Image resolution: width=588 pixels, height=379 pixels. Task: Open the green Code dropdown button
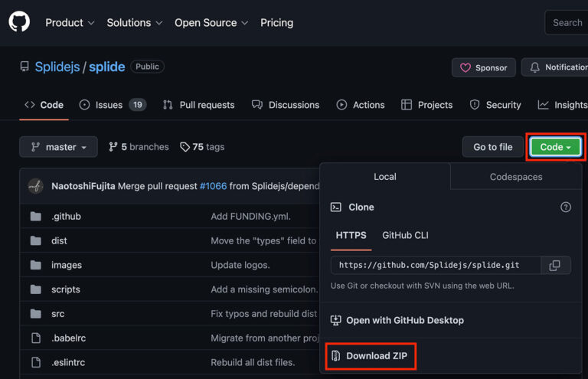[555, 147]
